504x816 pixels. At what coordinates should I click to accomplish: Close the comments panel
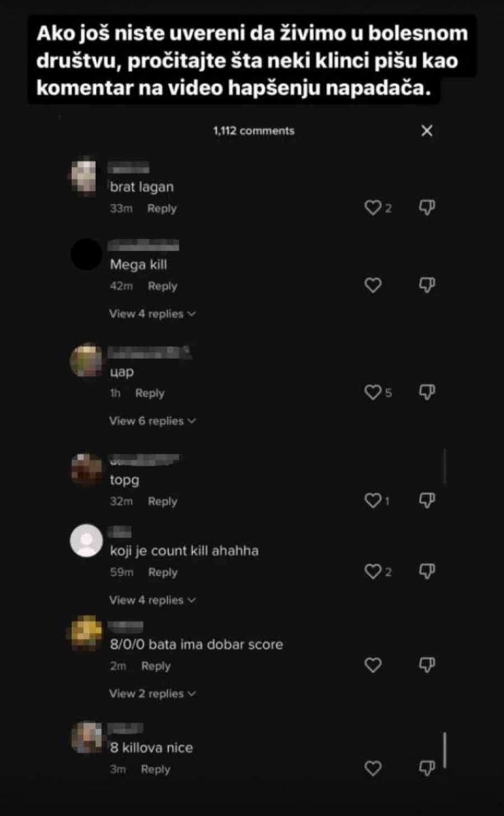[x=427, y=131]
